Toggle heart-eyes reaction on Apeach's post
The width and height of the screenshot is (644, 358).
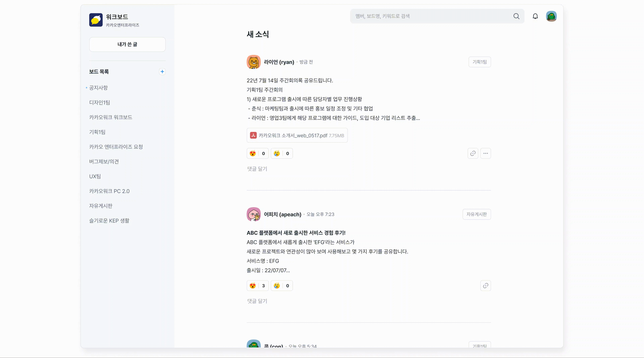pos(257,286)
